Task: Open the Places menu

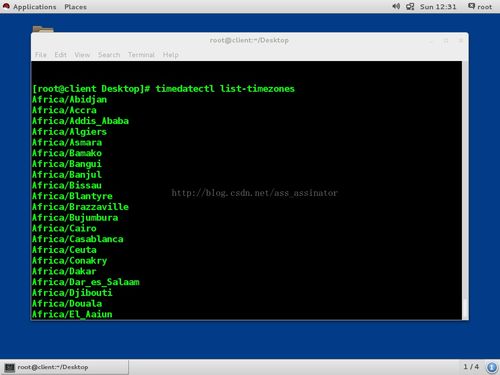Action: point(75,7)
